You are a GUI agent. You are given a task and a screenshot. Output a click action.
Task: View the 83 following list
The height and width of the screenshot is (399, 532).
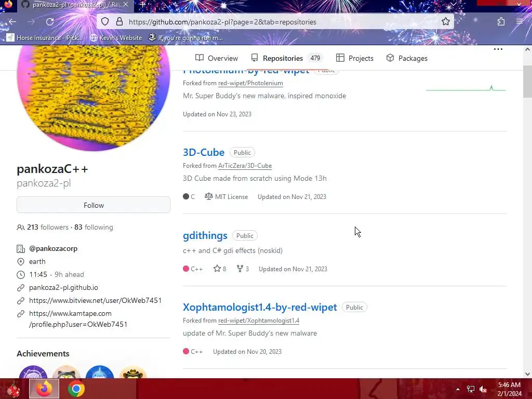tap(94, 227)
